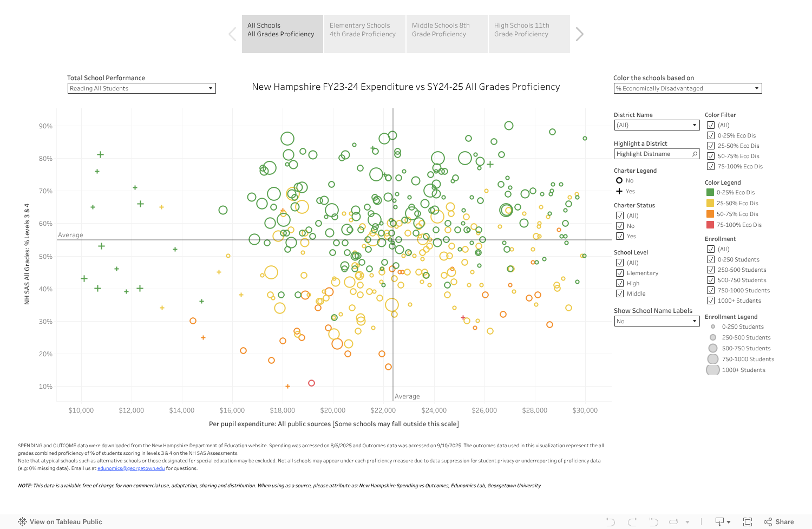Redo the last dashboard action

(x=632, y=521)
